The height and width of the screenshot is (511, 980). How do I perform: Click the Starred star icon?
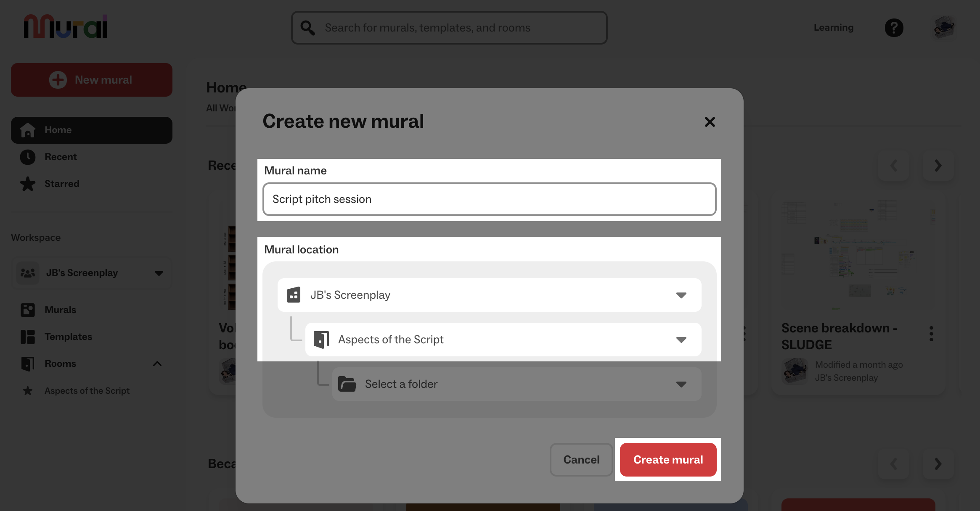click(28, 184)
